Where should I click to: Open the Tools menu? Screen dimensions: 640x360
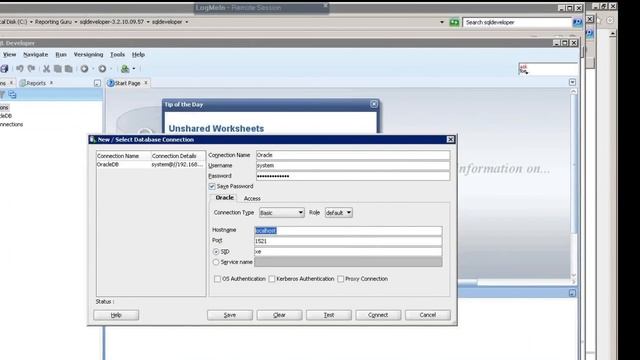(x=118, y=54)
